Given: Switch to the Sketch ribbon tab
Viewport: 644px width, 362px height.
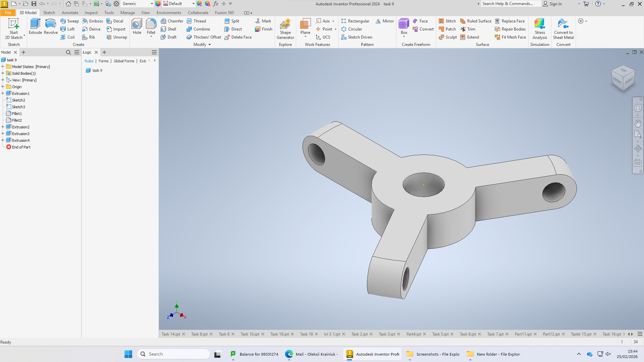Looking at the screenshot, I should [49, 13].
